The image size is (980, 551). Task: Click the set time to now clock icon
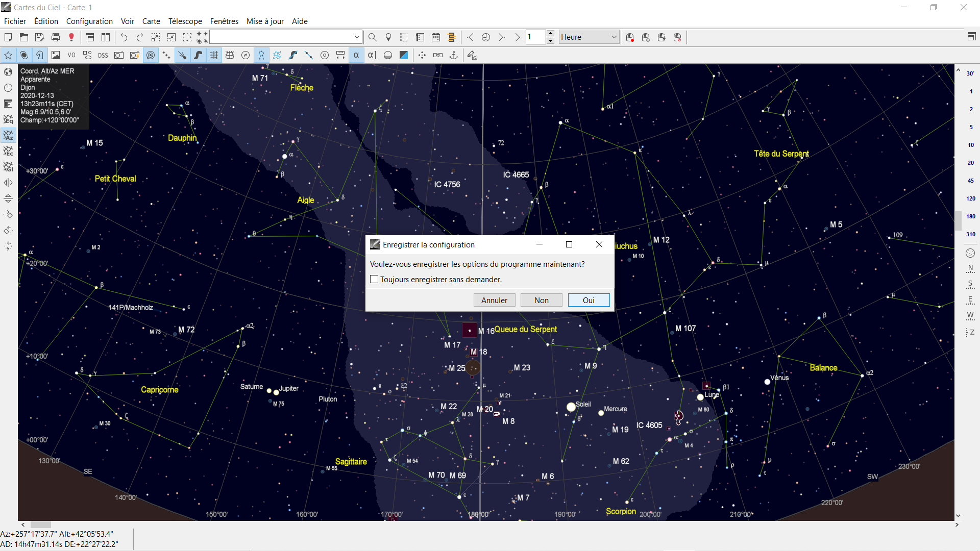tap(486, 37)
